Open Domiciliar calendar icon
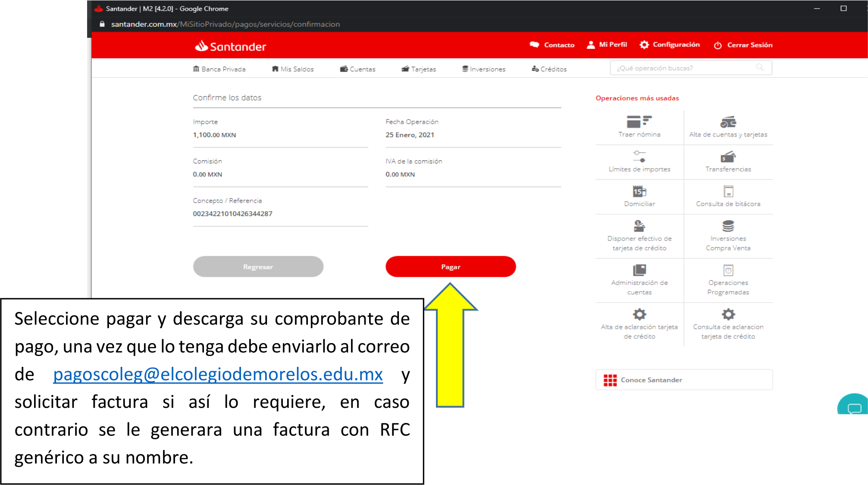Screen dimensions: 868x485 click(x=639, y=191)
